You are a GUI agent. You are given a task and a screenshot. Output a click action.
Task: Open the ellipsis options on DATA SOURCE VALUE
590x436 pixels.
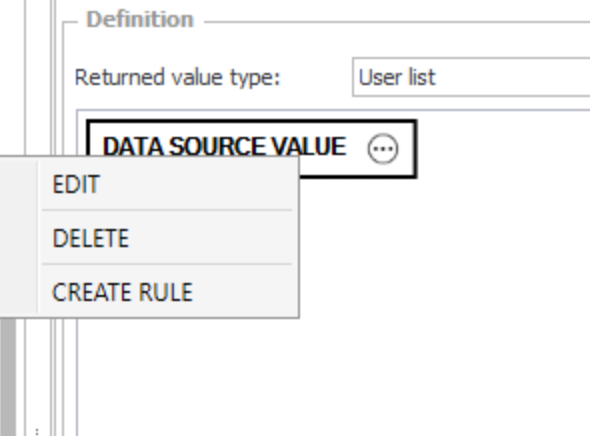[382, 149]
